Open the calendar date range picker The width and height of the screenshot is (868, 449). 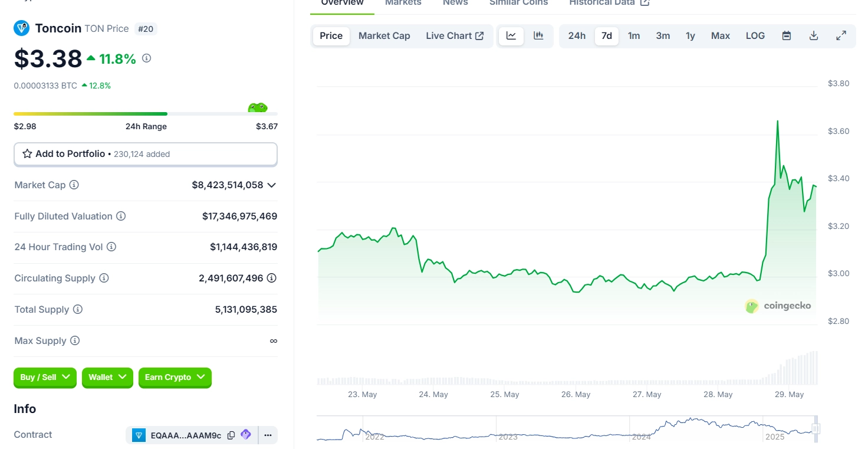pyautogui.click(x=787, y=36)
